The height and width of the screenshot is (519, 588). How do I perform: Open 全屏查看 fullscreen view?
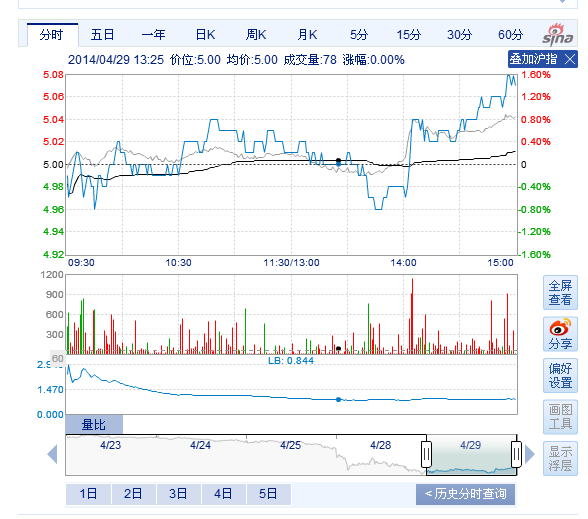pyautogui.click(x=560, y=292)
